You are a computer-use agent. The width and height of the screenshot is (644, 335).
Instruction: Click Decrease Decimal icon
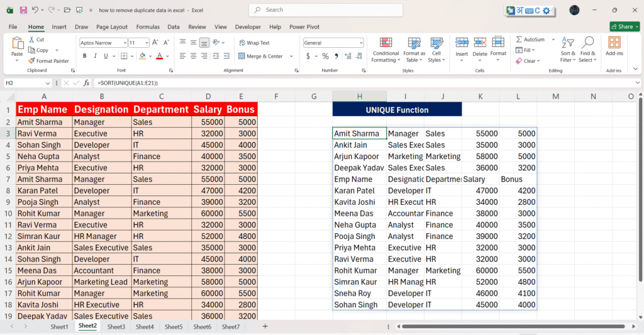[x=359, y=56]
